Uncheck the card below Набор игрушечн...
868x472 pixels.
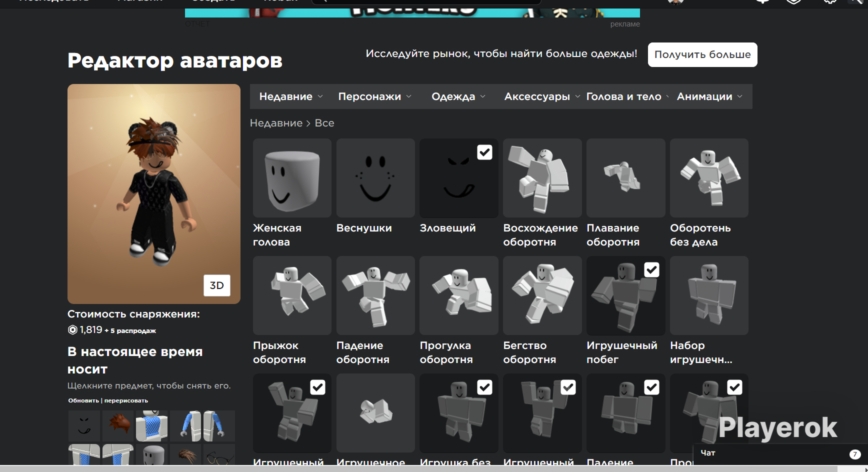[734, 387]
